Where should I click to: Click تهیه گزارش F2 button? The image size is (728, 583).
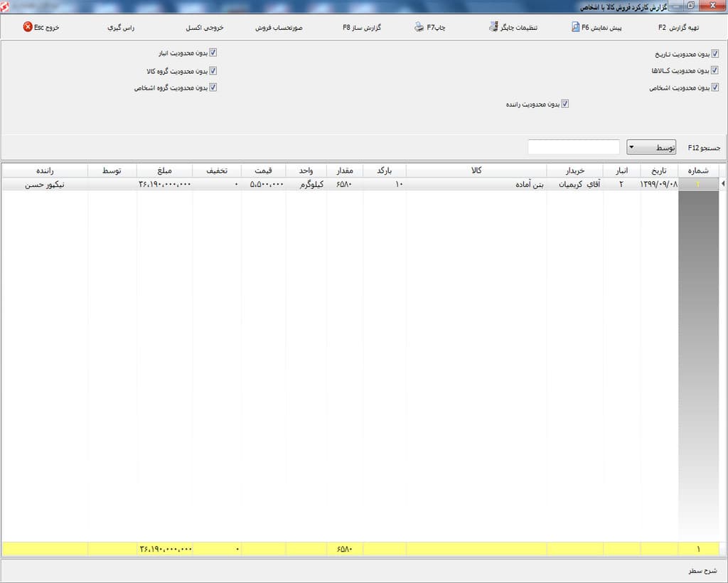point(678,28)
